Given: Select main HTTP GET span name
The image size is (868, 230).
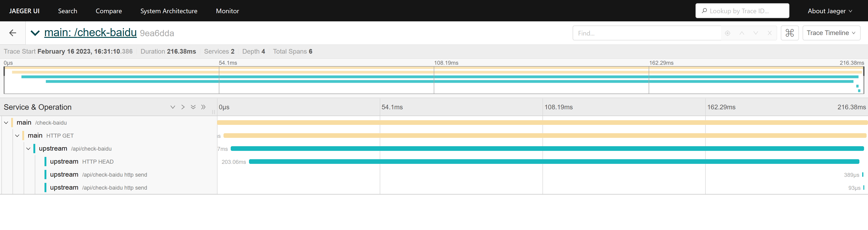Looking at the screenshot, I should 51,136.
